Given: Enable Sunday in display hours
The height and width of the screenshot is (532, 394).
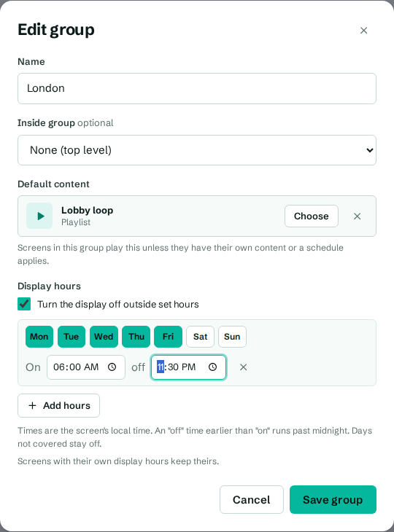Looking at the screenshot, I should tap(232, 337).
